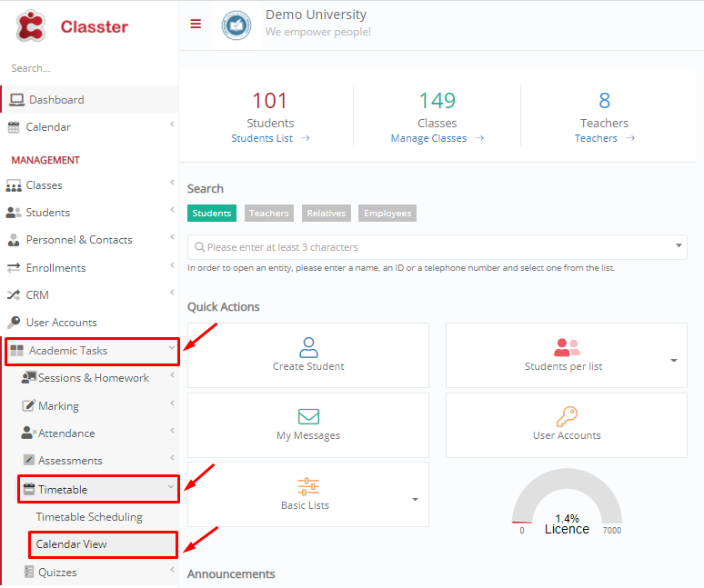This screenshot has height=588, width=704.
Task: Click the Demo University emblem
Action: 236,25
